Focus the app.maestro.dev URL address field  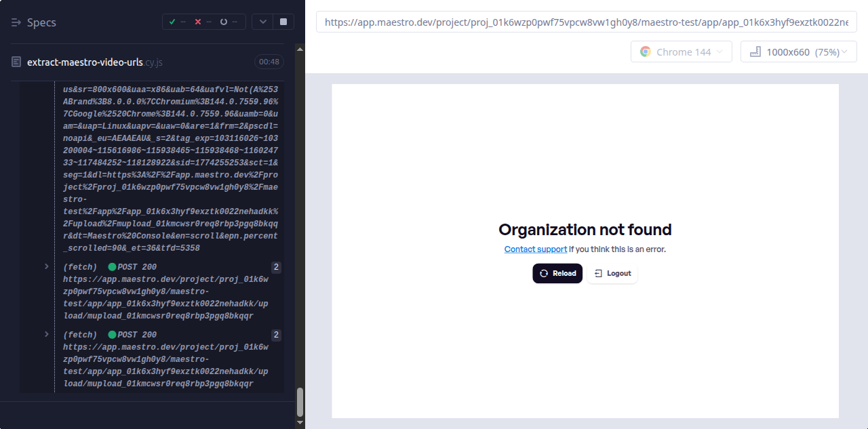click(586, 22)
